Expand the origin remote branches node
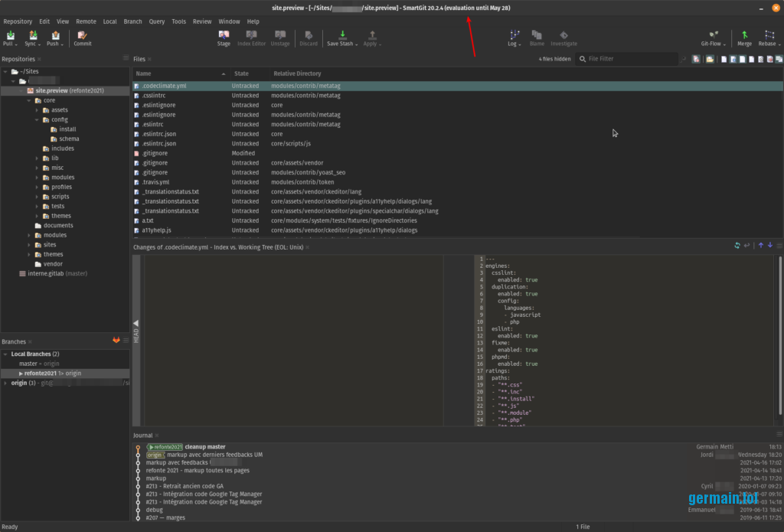 tap(5, 383)
